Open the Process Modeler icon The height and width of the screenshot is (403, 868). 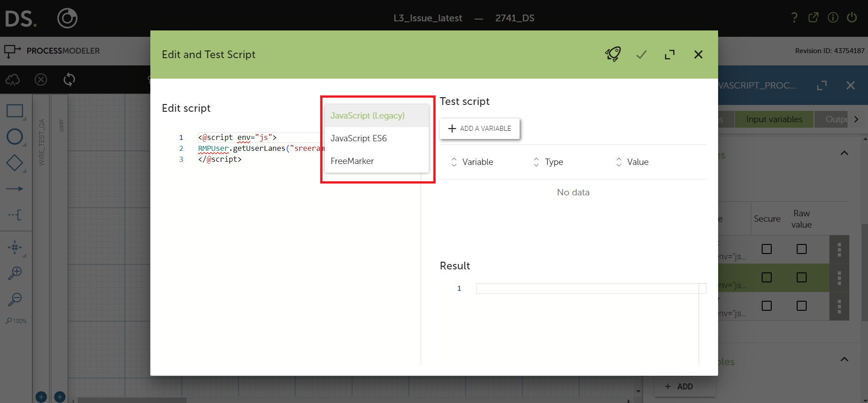coord(12,51)
